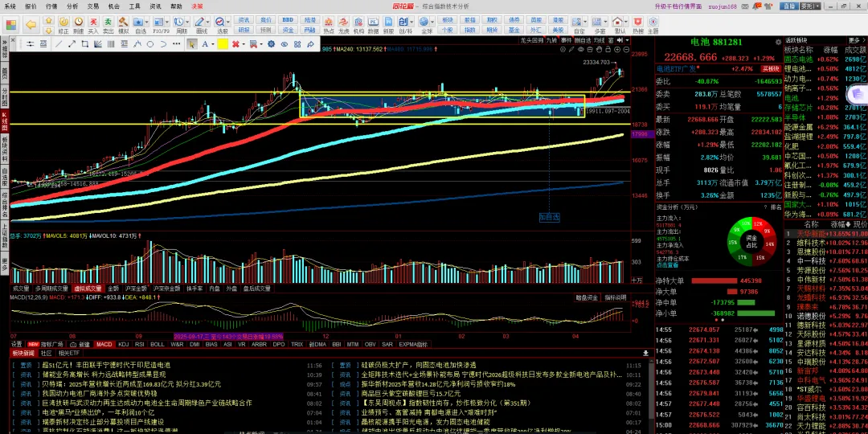Expand the 自选 dropdown arrow

[x=149, y=21]
